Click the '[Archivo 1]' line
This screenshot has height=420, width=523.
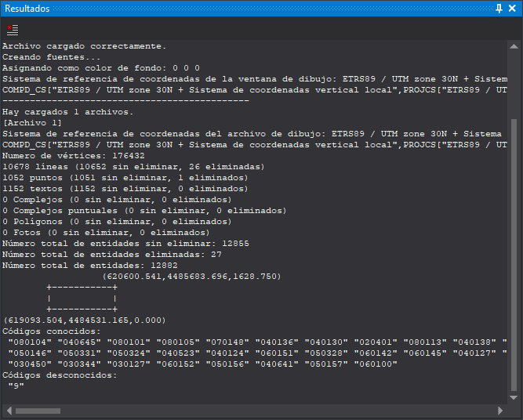tap(32, 123)
